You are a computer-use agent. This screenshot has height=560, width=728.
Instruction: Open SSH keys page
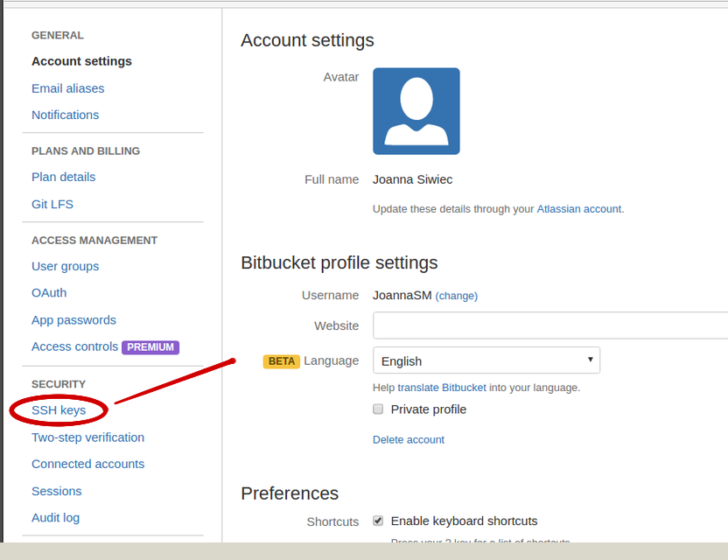tap(59, 410)
